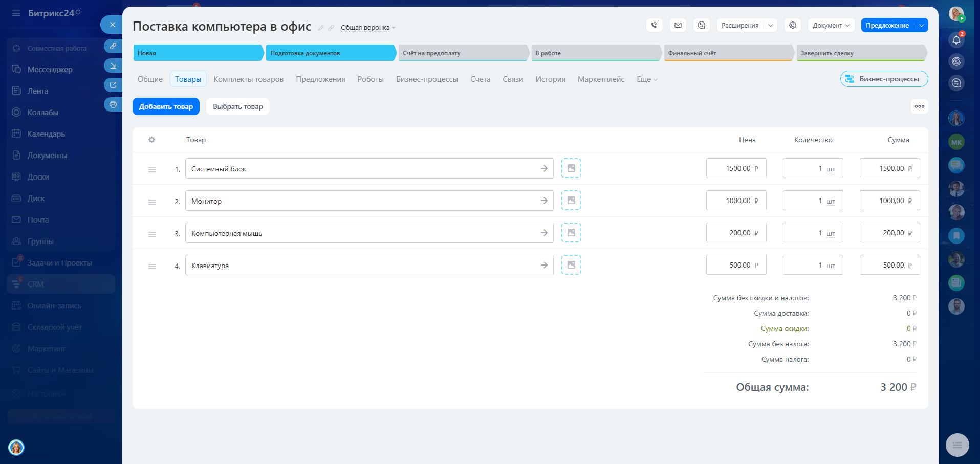Click price field of Клавиатура
980x464 pixels.
coord(736,265)
